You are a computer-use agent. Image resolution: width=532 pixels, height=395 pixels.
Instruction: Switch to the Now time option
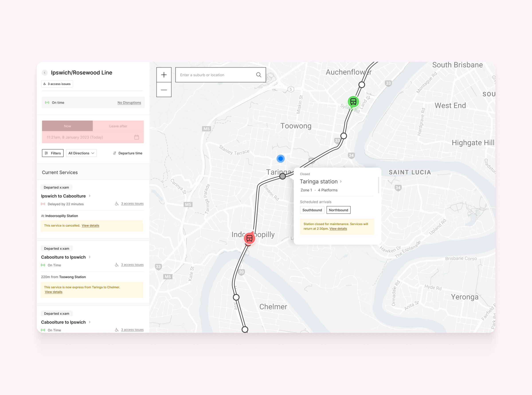[67, 126]
